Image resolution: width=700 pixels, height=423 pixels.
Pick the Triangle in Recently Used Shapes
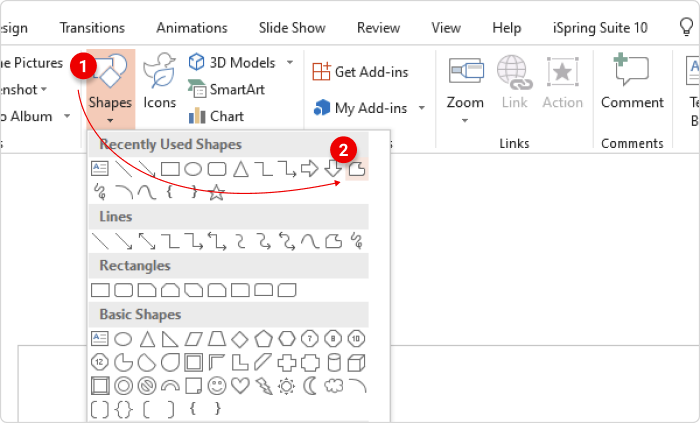(241, 169)
